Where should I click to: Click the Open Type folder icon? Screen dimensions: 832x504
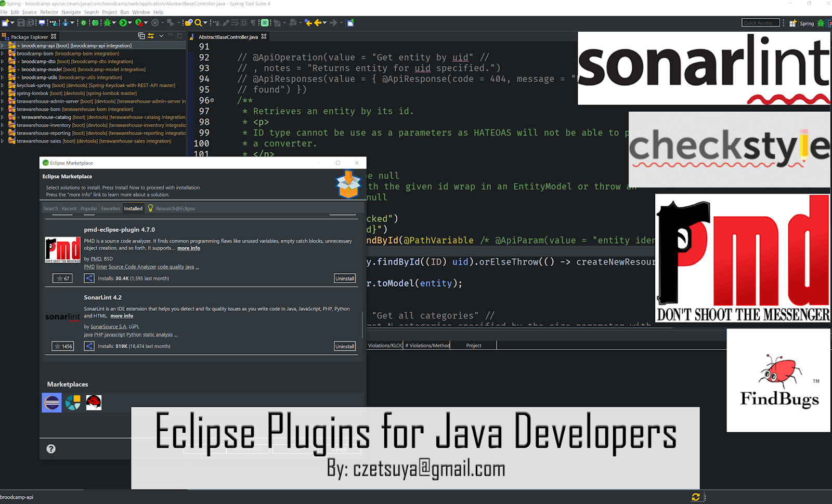tap(188, 23)
